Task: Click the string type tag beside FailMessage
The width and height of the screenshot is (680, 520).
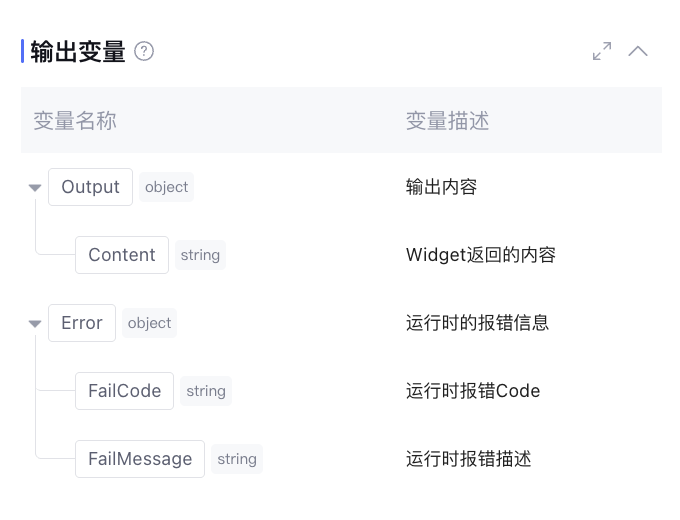Action: pos(237,459)
